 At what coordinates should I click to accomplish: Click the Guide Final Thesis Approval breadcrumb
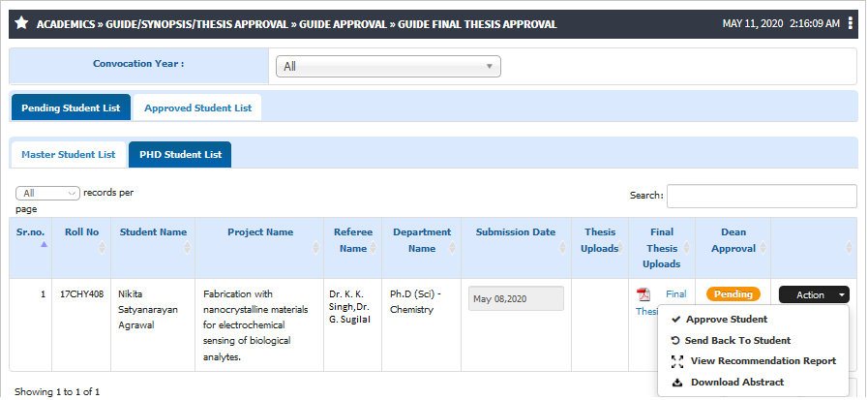477,24
